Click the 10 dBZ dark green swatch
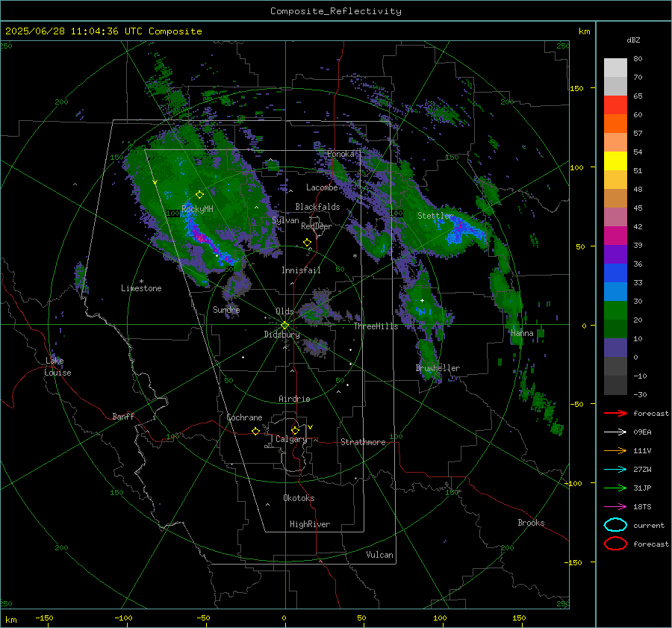The width and height of the screenshot is (672, 628). tap(615, 329)
